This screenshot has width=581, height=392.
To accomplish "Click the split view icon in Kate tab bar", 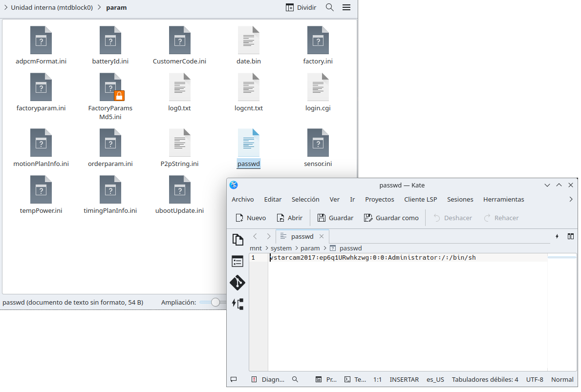I will point(570,236).
